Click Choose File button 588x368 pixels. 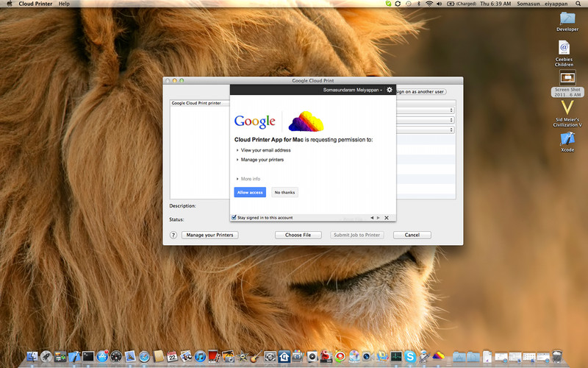pos(298,235)
